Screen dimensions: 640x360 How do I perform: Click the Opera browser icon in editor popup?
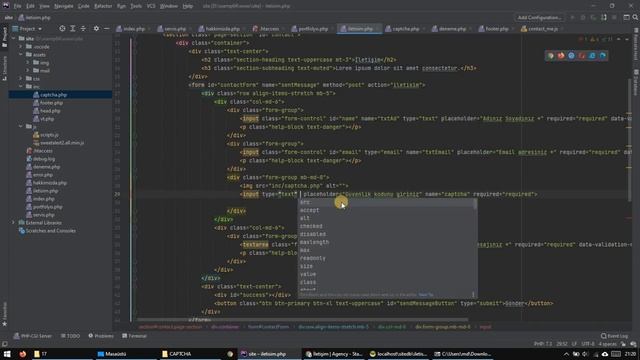point(582,56)
